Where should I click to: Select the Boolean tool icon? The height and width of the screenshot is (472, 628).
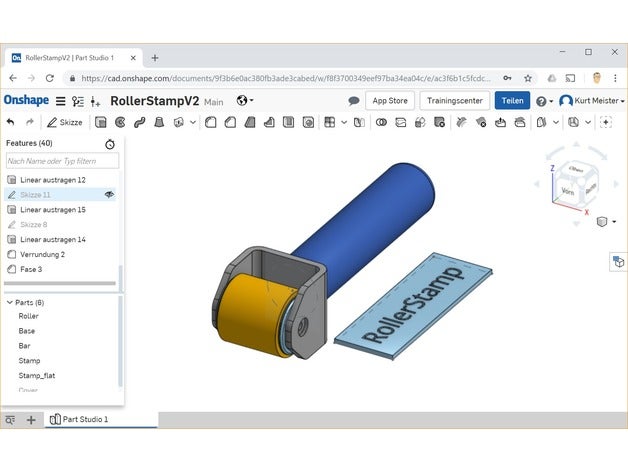tap(381, 122)
